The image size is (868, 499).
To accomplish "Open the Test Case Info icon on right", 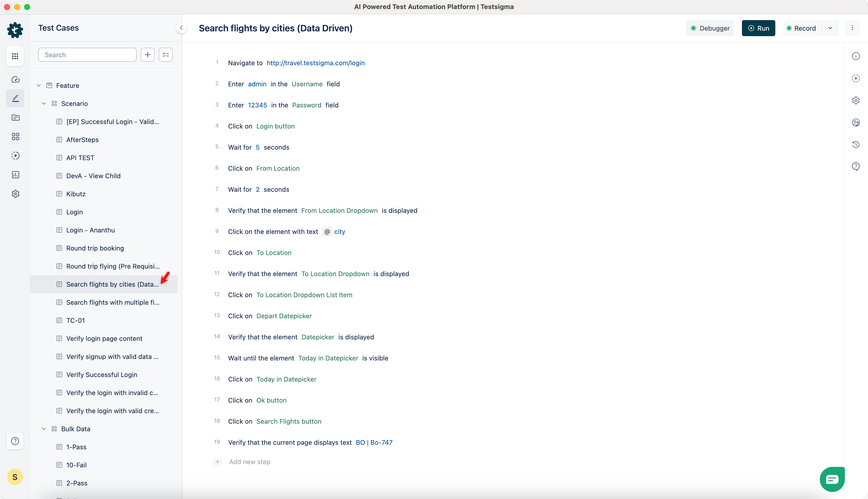I will (x=856, y=56).
